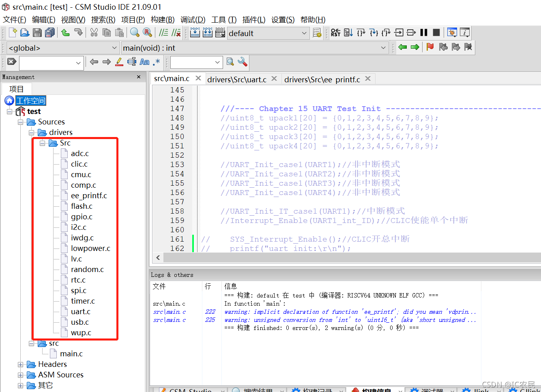The image size is (541, 392).
Task: Open the debugging windows bug icon
Action: point(452,33)
